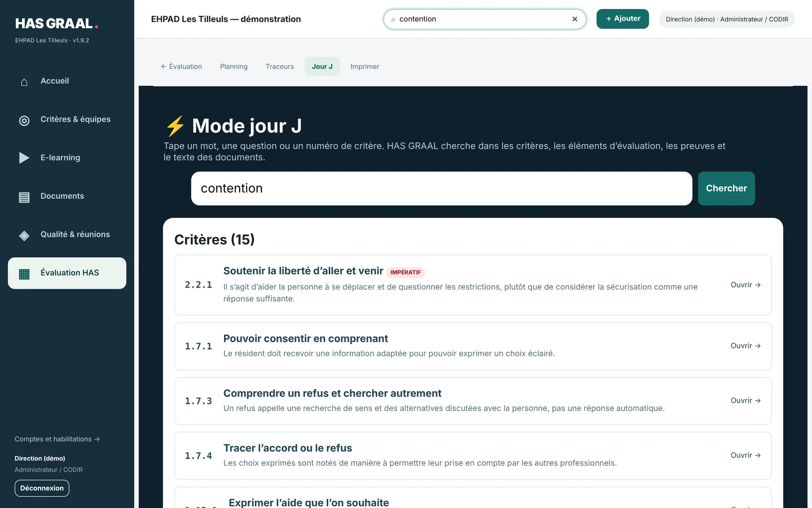Click title 'Soutenir la liberté d'aller et venir'
812x508 pixels.
[303, 271]
